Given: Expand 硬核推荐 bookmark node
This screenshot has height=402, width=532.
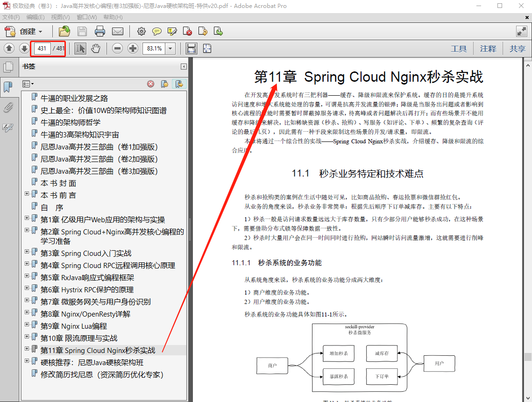Looking at the screenshot, I should tap(27, 360).
